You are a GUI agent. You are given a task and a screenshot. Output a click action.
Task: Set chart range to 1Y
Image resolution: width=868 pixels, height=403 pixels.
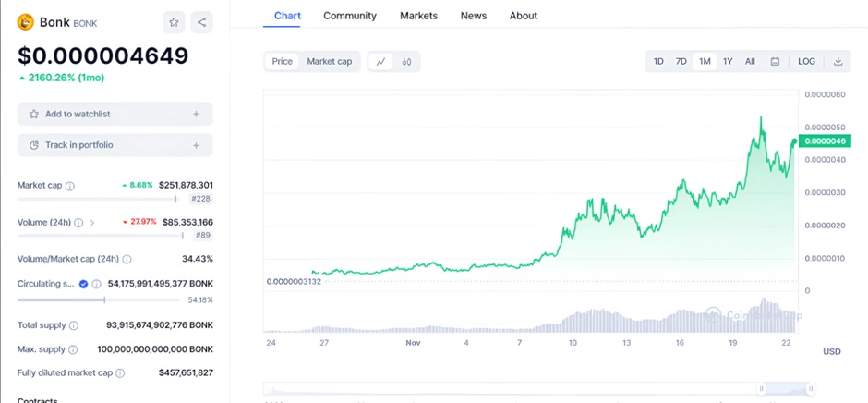728,62
